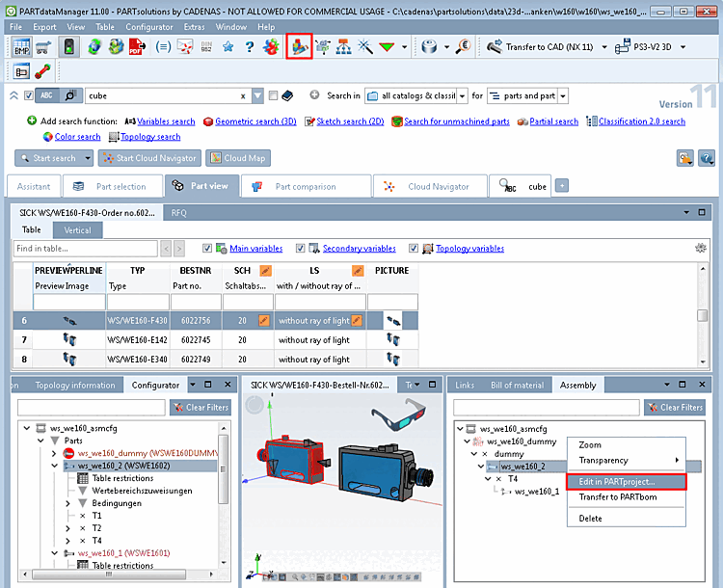
Task: Click Clear Filters in Configurator panel
Action: [201, 407]
